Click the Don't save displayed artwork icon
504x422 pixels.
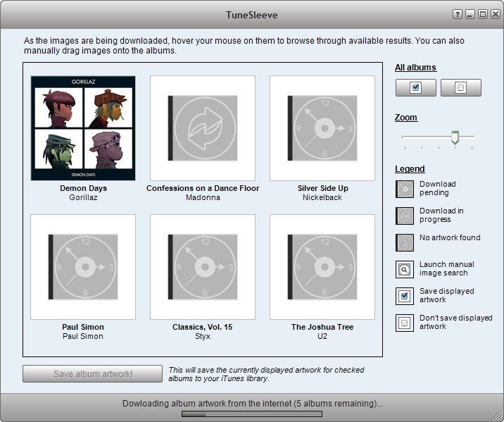coord(405,323)
